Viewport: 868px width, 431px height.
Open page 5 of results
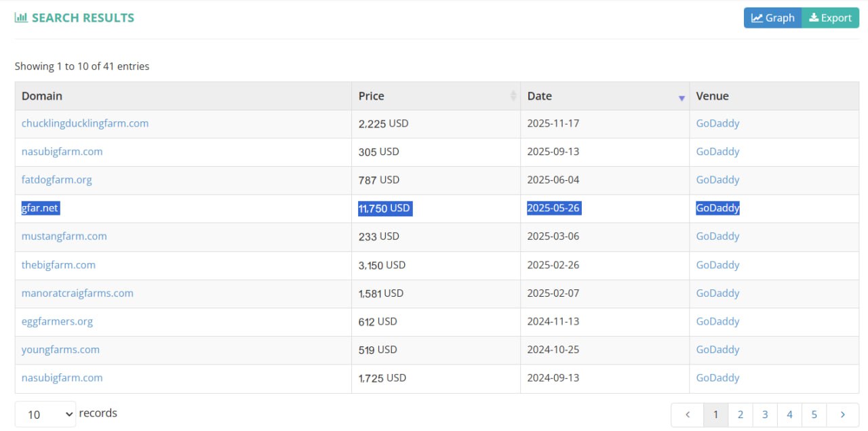814,415
